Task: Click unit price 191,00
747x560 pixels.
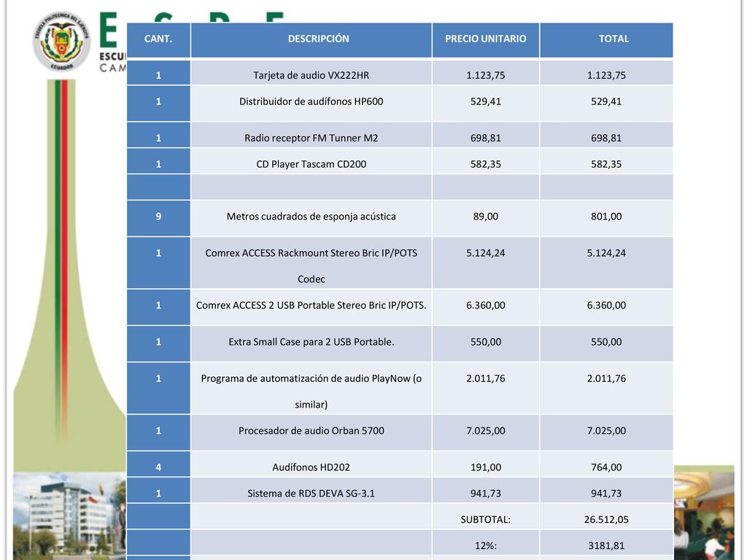Action: pos(485,467)
